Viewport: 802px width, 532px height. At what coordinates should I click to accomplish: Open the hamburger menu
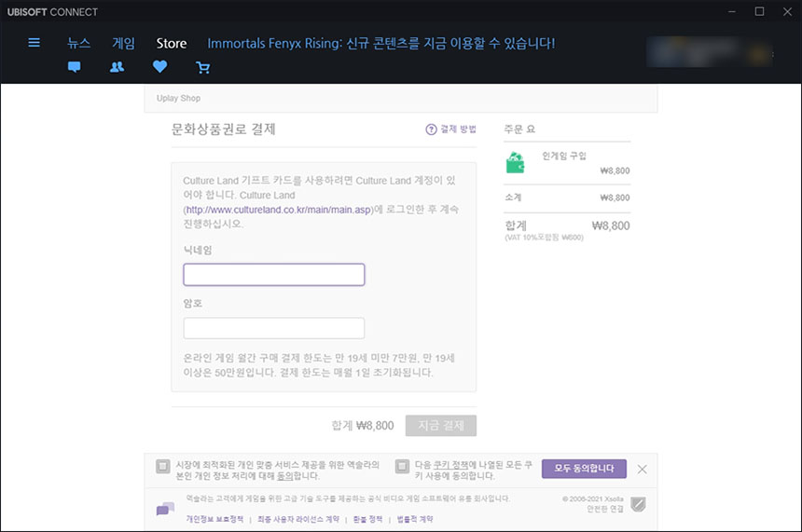(x=34, y=43)
